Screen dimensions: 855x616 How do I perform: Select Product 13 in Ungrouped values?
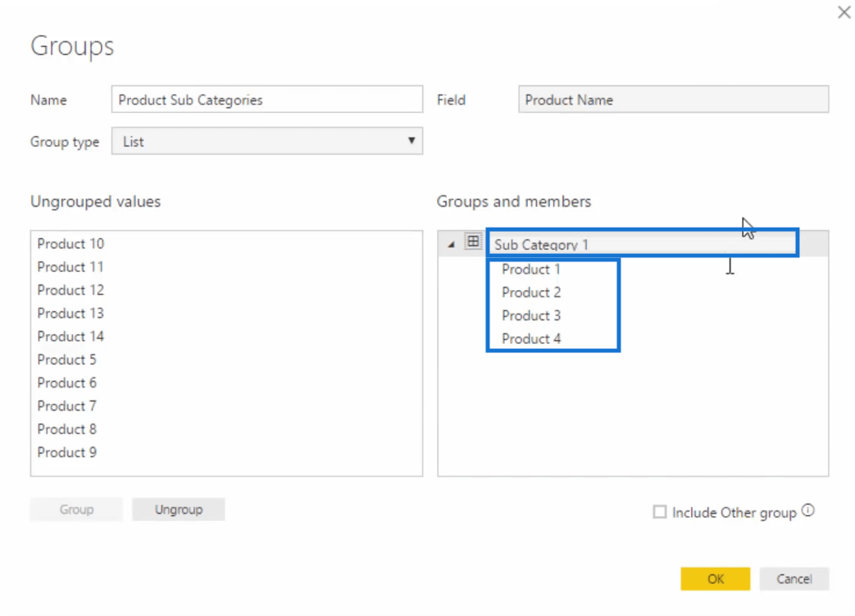(70, 313)
